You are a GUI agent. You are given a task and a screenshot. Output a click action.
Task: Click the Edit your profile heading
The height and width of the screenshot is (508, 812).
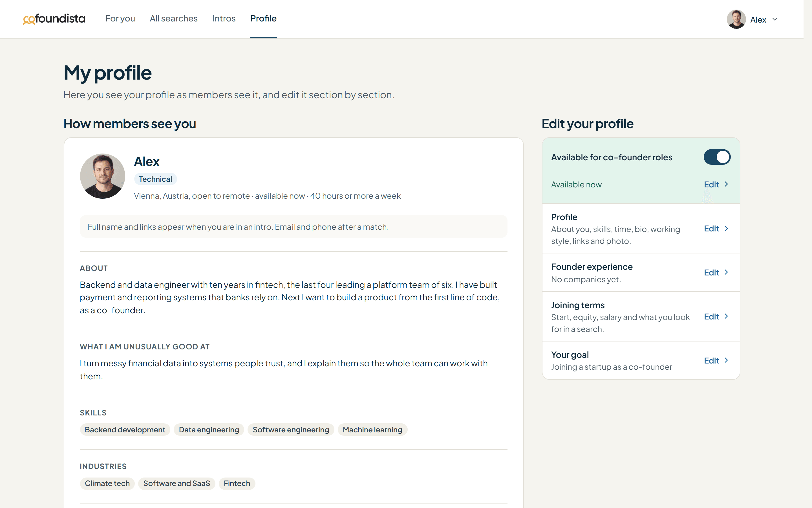pyautogui.click(x=588, y=124)
